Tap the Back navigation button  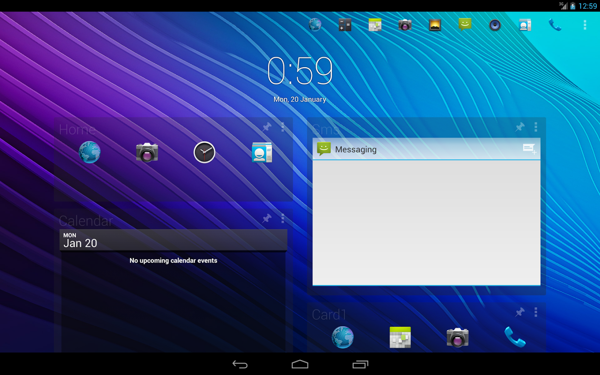coord(240,364)
